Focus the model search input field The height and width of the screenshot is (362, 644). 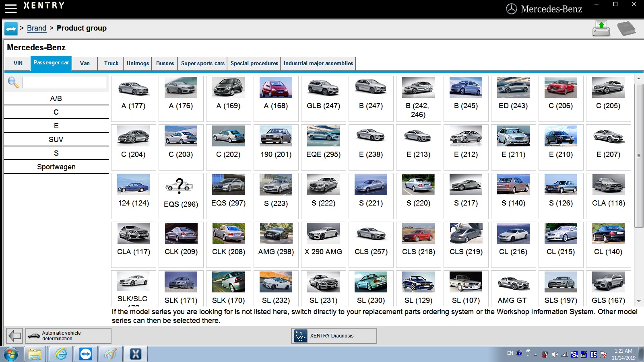[x=64, y=82]
